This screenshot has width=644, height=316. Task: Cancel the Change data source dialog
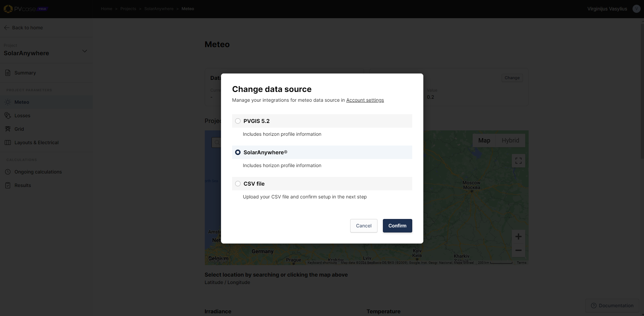click(364, 226)
